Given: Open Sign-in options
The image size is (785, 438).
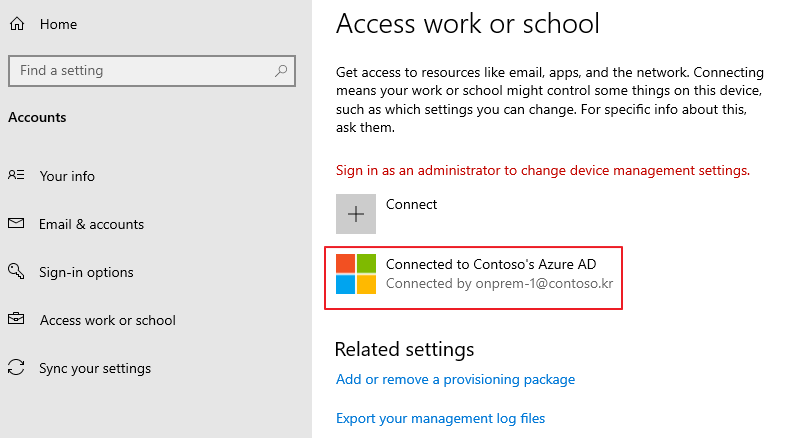Looking at the screenshot, I should [86, 272].
